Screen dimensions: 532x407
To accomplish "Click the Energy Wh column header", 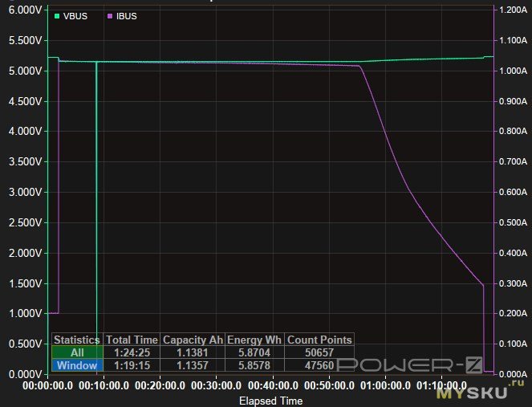I will coord(254,340).
